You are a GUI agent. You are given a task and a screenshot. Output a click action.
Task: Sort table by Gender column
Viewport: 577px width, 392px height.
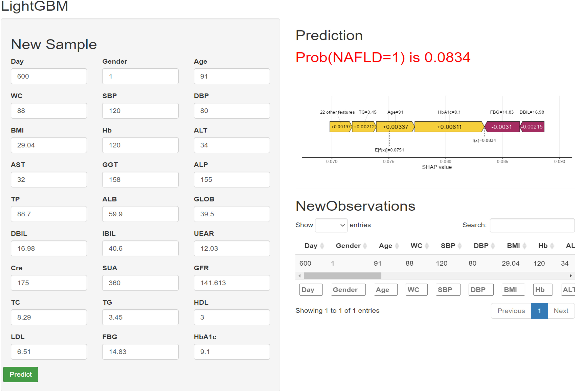(x=351, y=246)
